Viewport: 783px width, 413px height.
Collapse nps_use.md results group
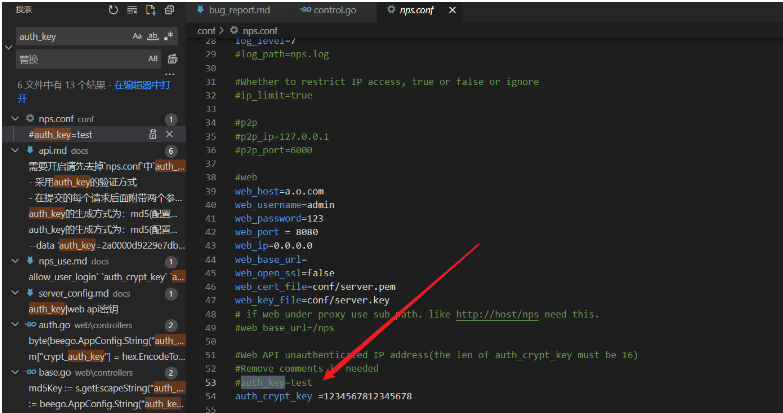[15, 261]
